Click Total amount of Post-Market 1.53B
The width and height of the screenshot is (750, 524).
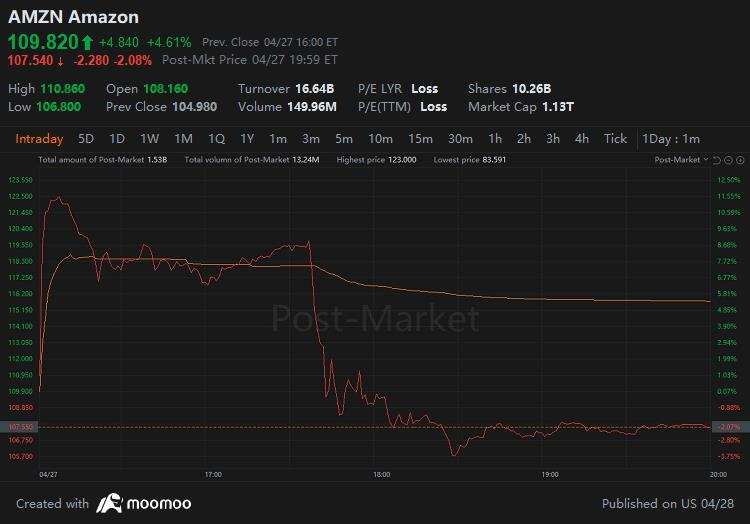[102, 160]
